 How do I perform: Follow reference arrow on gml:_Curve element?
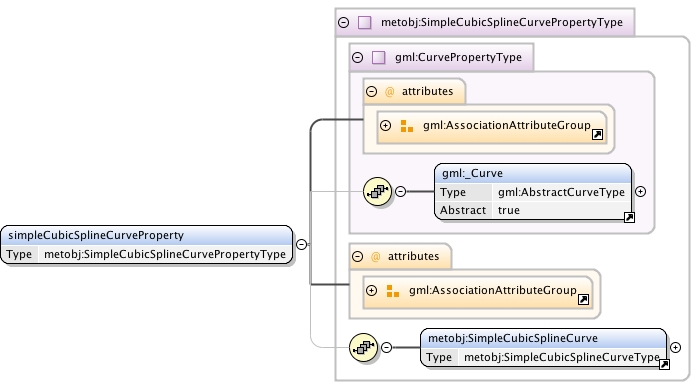(x=629, y=217)
